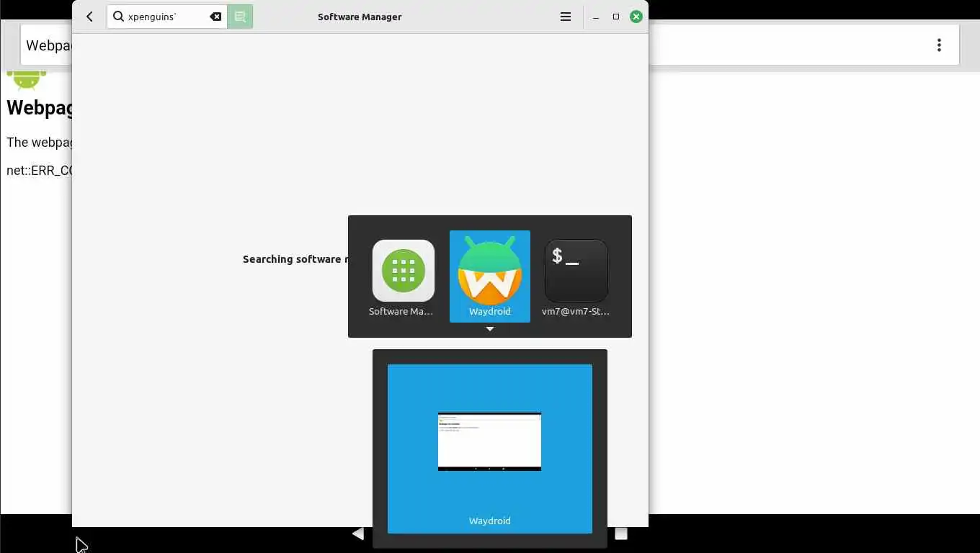Select Waydroid icon in the window switcher

490,276
